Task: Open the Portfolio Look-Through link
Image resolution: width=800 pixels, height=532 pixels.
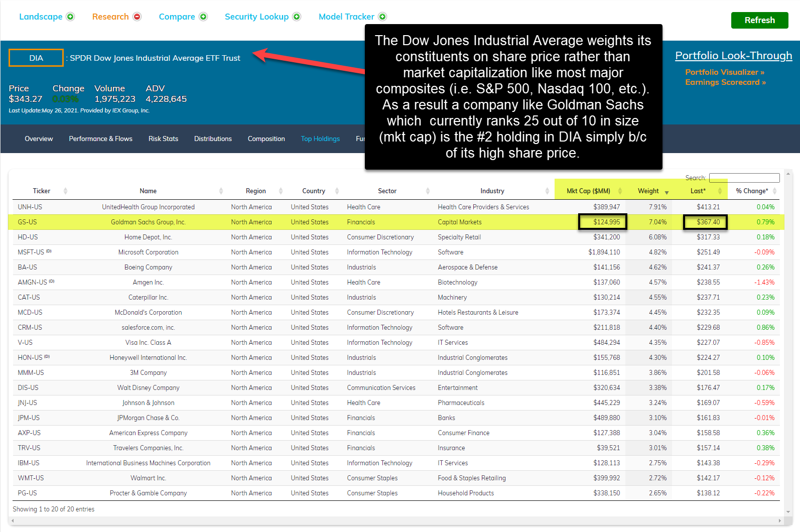Action: click(733, 56)
